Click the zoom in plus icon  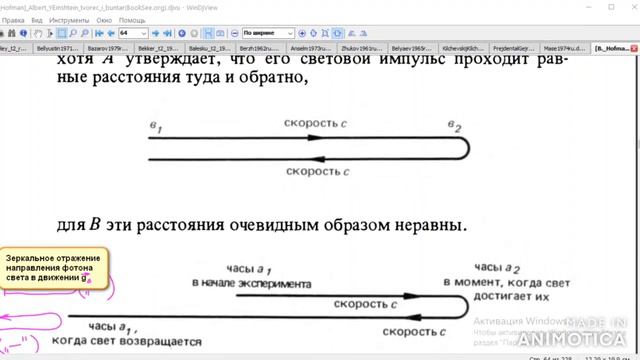(x=302, y=33)
